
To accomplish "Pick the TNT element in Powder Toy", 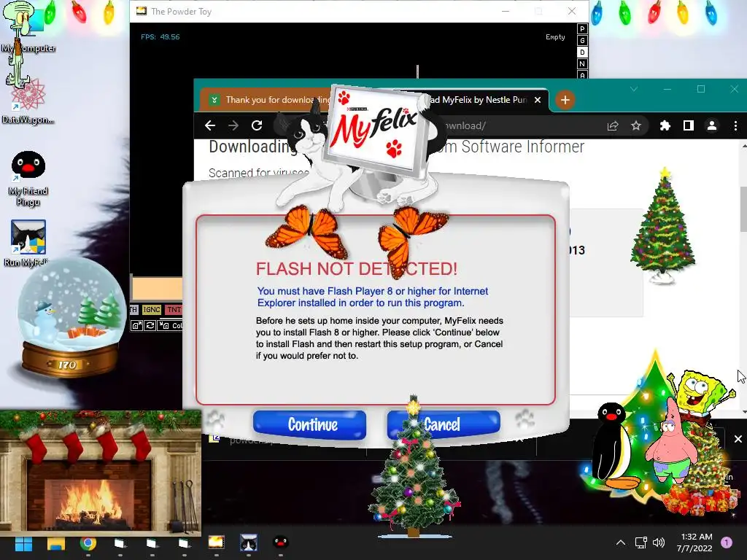I will click(174, 309).
